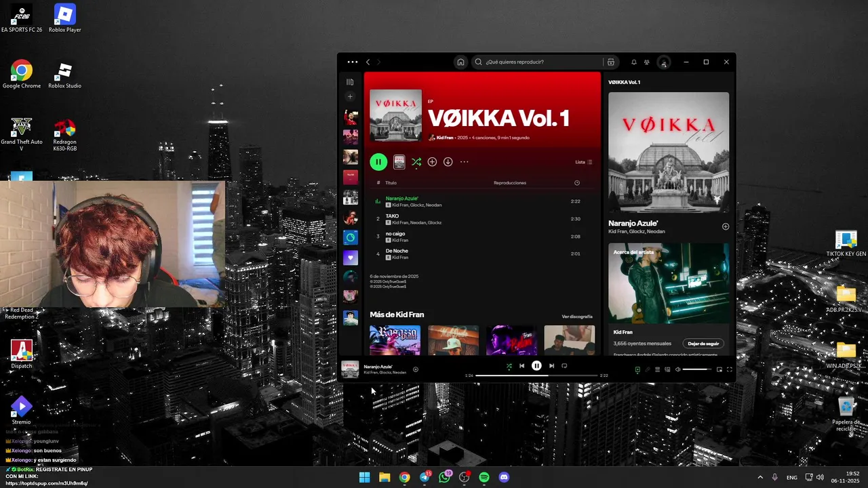This screenshot has width=868, height=488.
Task: Open more options for the EP
Action: pyautogui.click(x=464, y=162)
